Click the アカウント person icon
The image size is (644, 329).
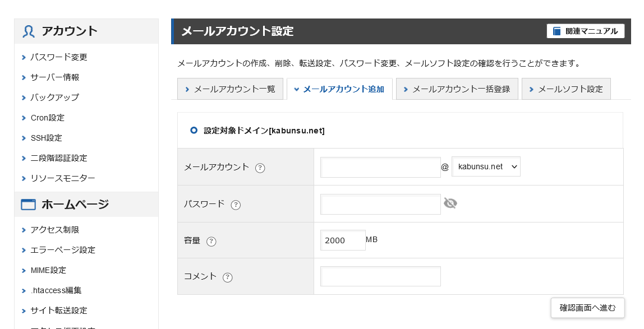(x=29, y=31)
